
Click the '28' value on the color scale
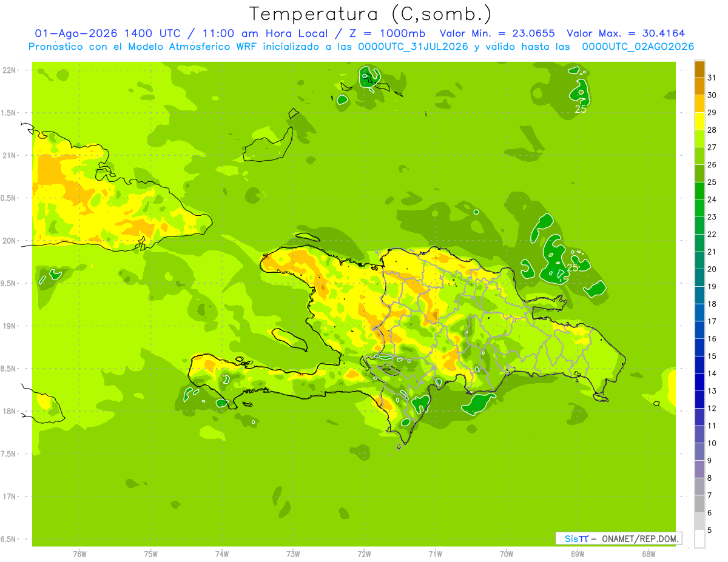(x=713, y=130)
